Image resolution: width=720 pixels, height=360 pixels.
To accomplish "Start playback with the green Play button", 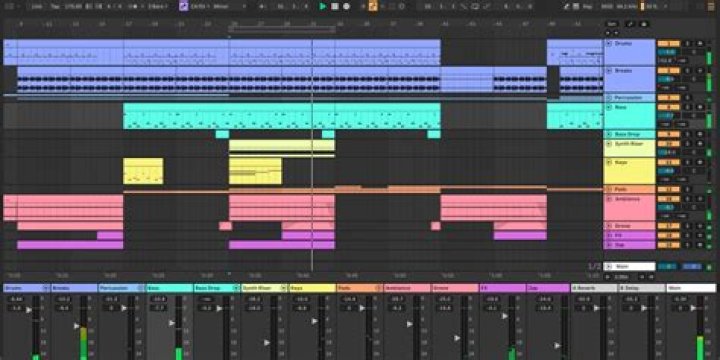I will point(323,6).
